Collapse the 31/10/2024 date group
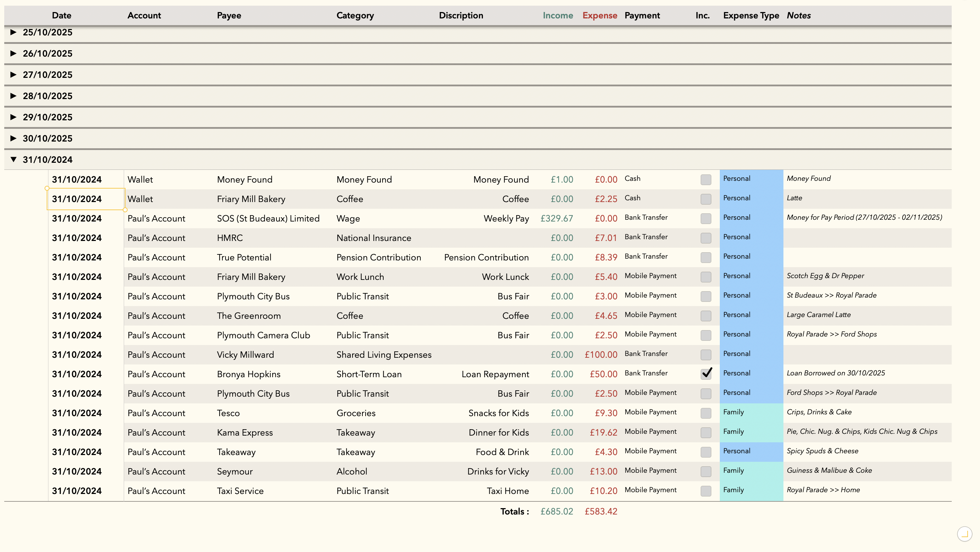Image resolution: width=980 pixels, height=552 pixels. pos(13,160)
